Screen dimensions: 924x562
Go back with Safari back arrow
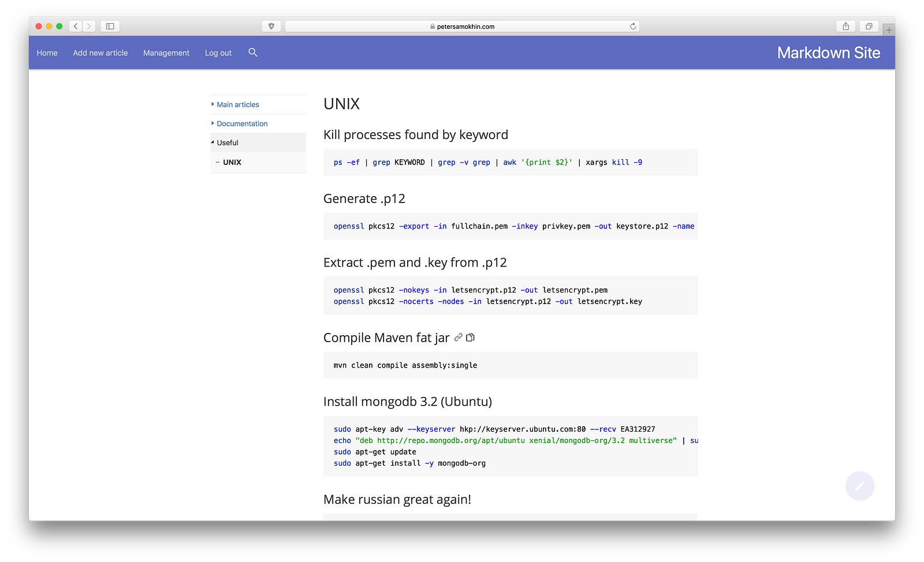pyautogui.click(x=76, y=26)
